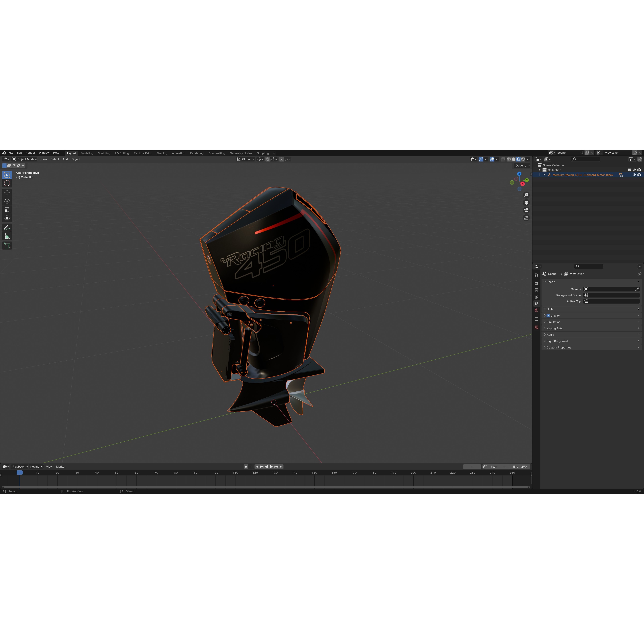Hide the Mercury_Racing_450R motor in viewport
Viewport: 644px width, 644px height.
coord(635,175)
